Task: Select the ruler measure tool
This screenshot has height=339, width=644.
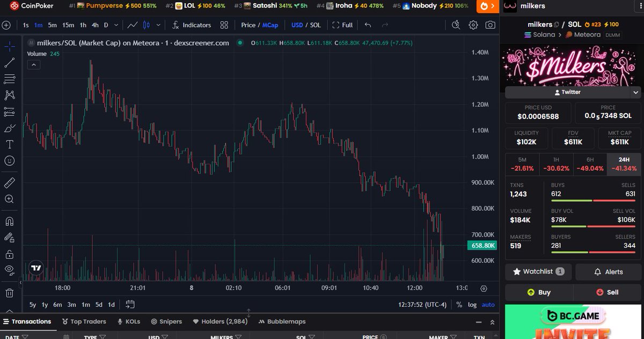Action: (9, 182)
